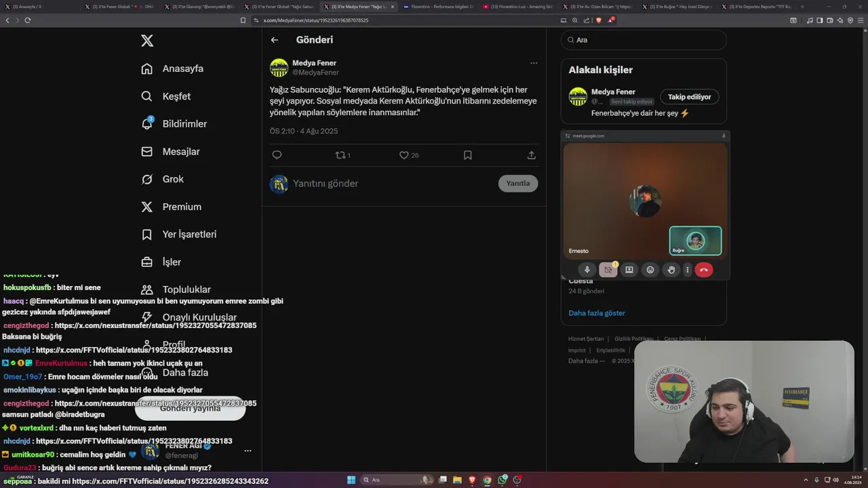Click the reply icon under the post
This screenshot has height=488, width=868.
277,155
